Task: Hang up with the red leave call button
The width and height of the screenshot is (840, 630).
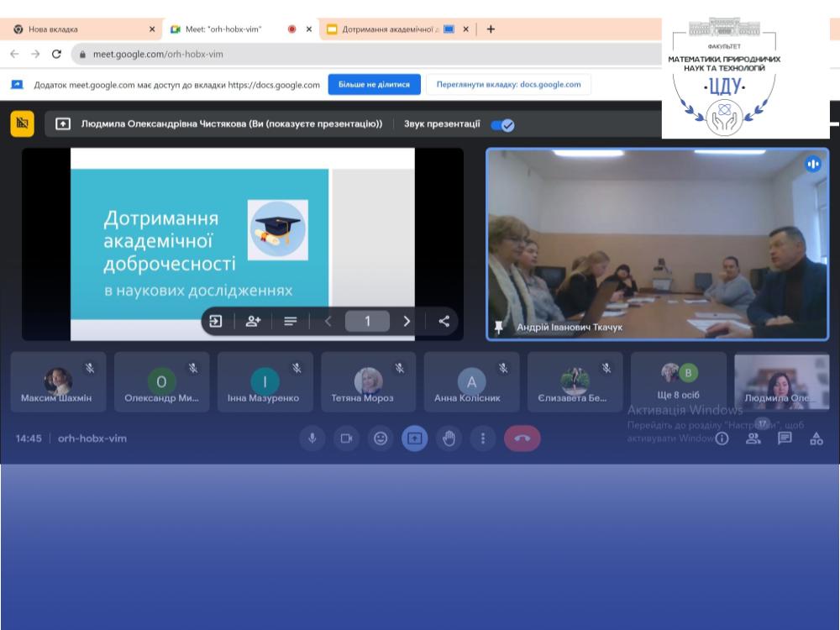Action: [x=522, y=438]
